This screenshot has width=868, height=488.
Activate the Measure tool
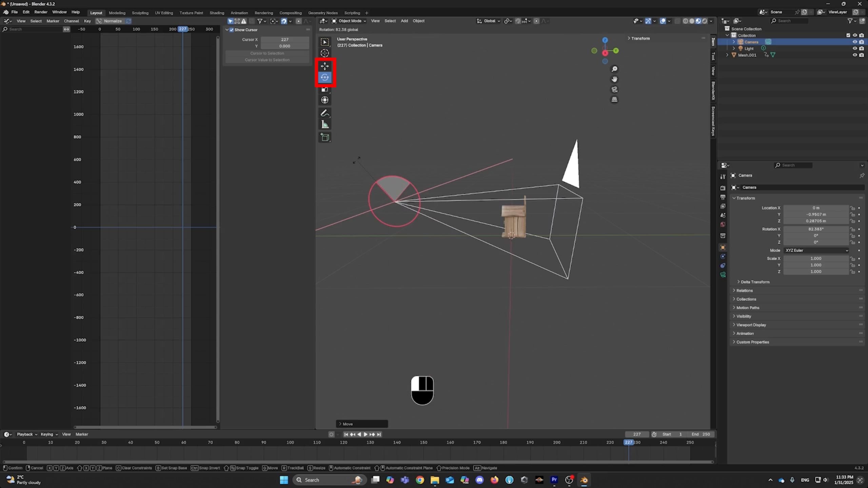tap(324, 124)
